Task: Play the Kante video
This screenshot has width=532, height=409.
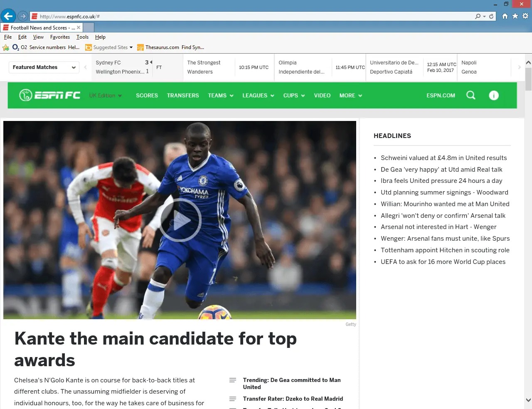Action: click(x=180, y=220)
